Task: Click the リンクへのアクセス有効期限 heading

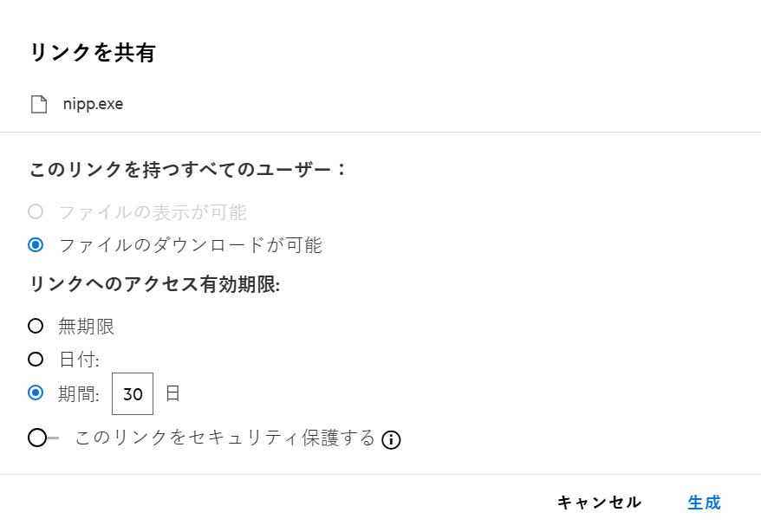Action: (x=154, y=285)
